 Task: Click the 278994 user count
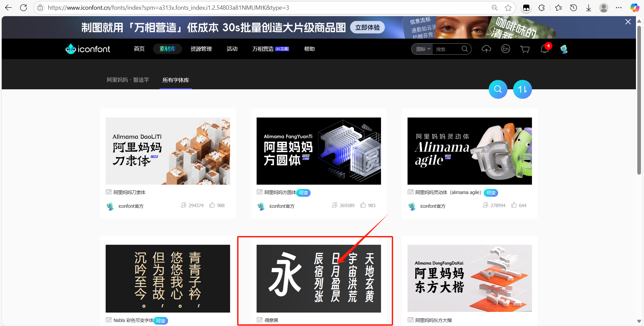(x=498, y=205)
